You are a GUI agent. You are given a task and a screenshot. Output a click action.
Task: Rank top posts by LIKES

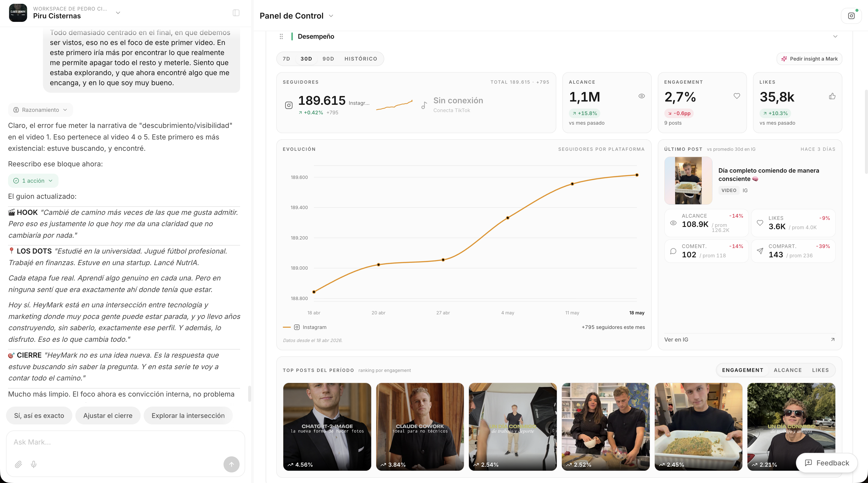pos(820,370)
